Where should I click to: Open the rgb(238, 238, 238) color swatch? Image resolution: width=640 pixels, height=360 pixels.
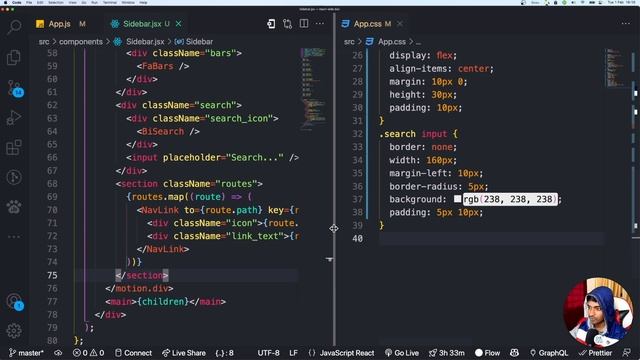coord(458,199)
